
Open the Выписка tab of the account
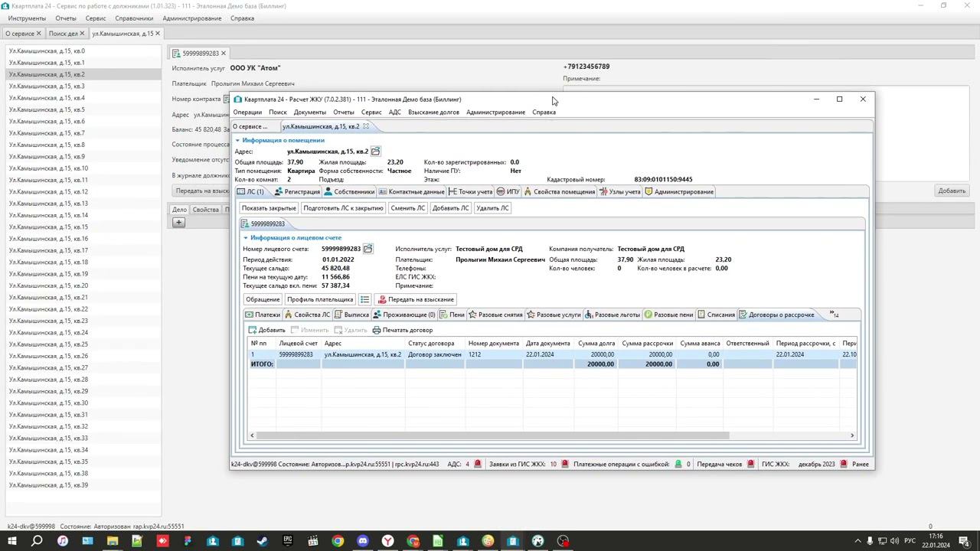coord(351,315)
